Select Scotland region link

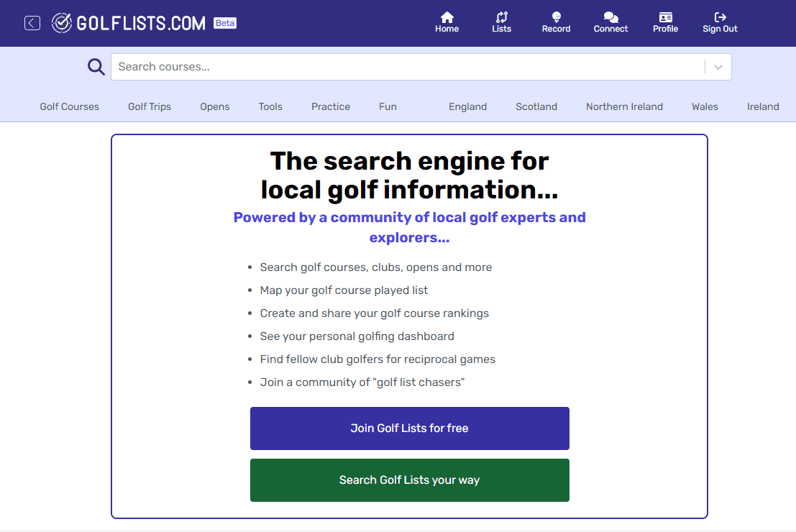(536, 106)
